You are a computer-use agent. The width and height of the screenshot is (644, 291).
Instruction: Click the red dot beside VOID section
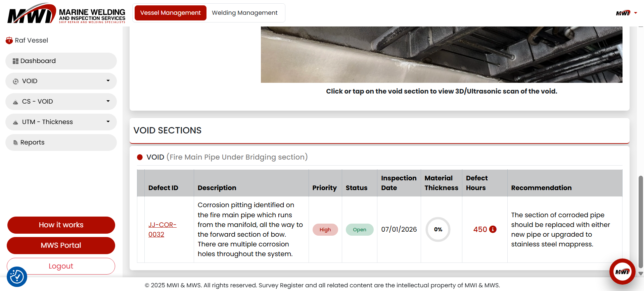point(140,157)
